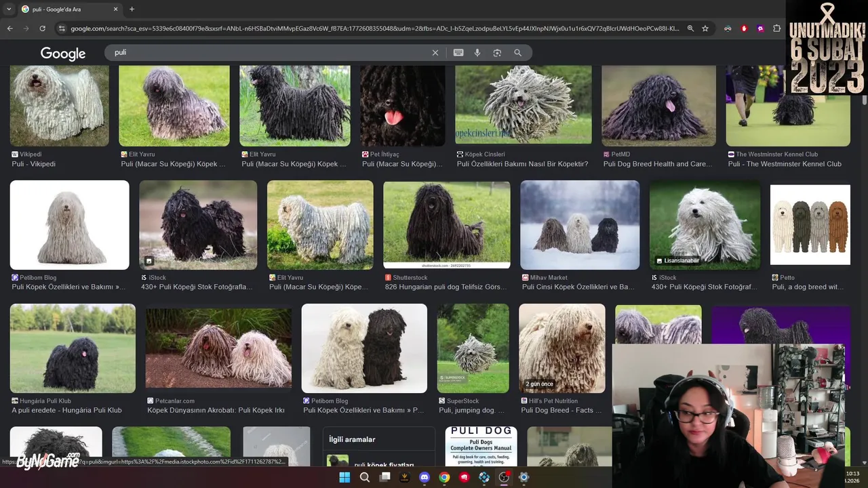868x488 pixels.
Task: Clear the search box with the X icon
Action: pyautogui.click(x=435, y=53)
